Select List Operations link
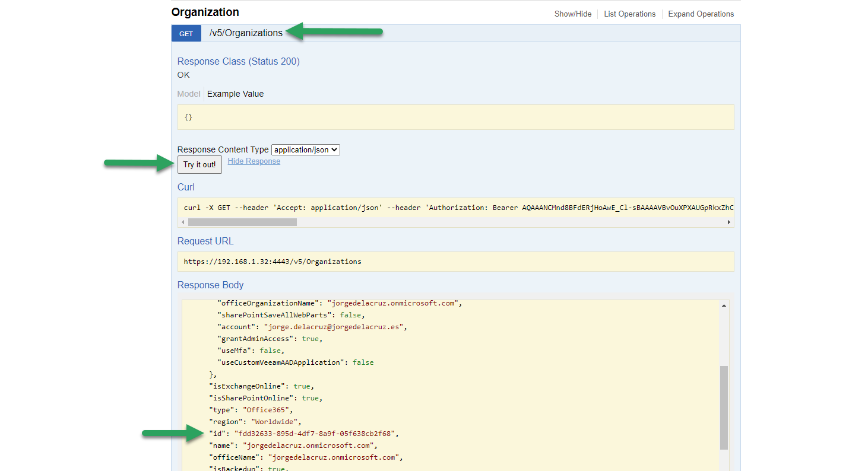The height and width of the screenshot is (471, 868). coord(630,14)
